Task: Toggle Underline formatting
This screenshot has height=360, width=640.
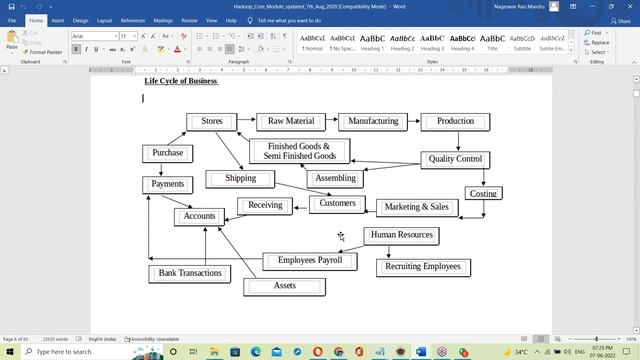Action: [x=96, y=49]
